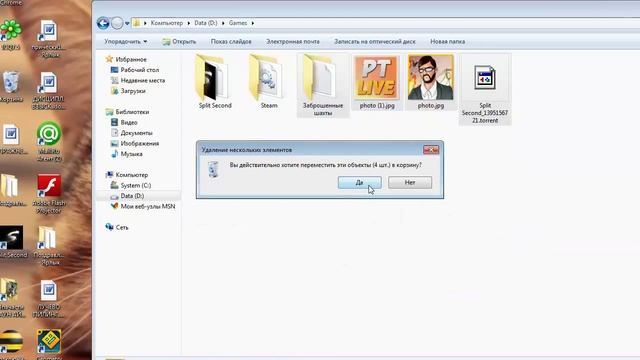Open Загрузки in the navigation pane
640x360 pixels.
tap(128, 91)
